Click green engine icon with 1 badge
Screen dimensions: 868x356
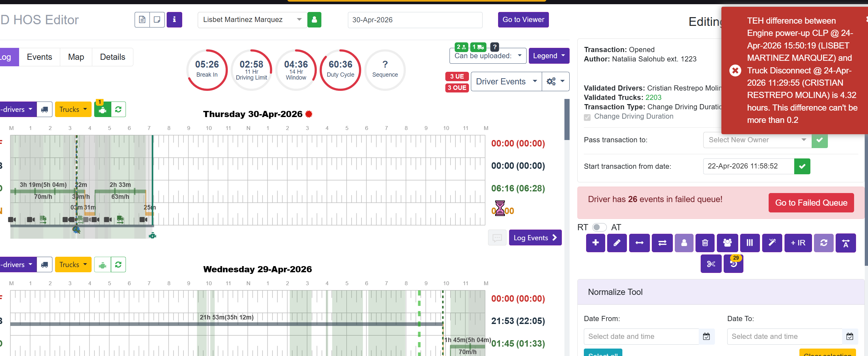(x=103, y=110)
